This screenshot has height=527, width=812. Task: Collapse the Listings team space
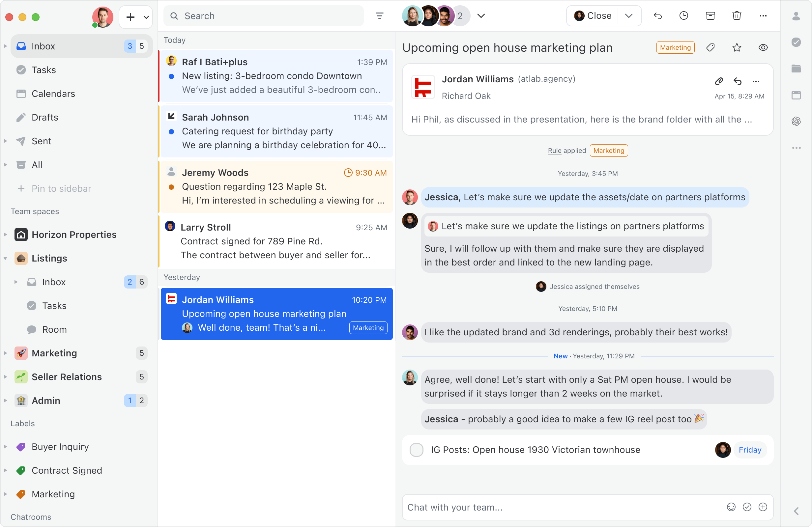pyautogui.click(x=6, y=258)
